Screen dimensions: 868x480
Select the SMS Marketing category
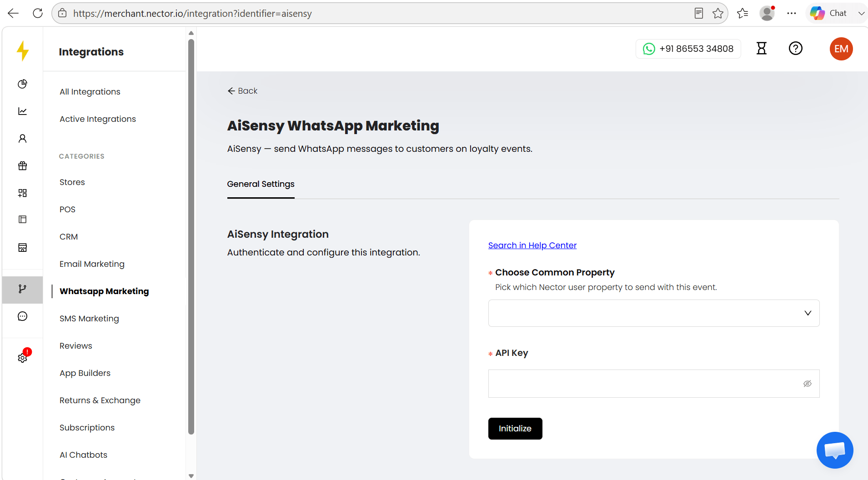[x=89, y=319]
